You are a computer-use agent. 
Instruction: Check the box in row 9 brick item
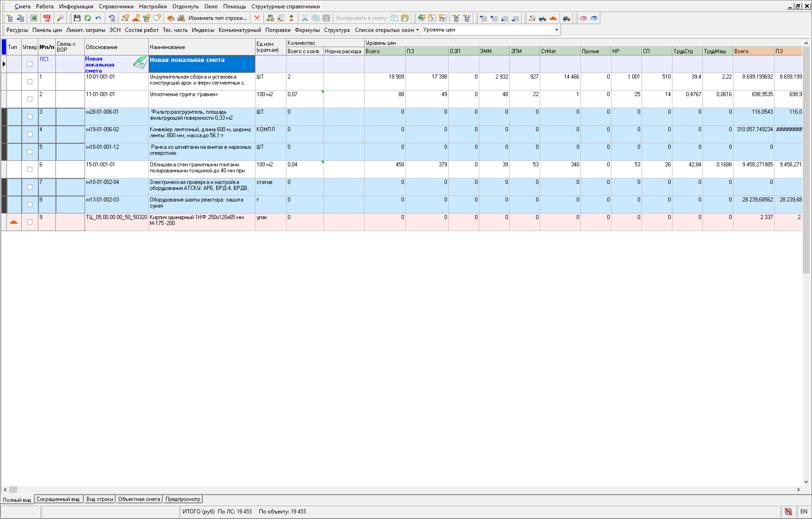30,222
